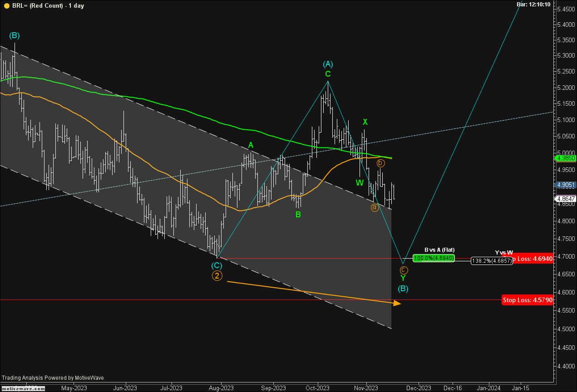This screenshot has width=577, height=392.
Task: Click 5.4500 on the price axis
Action: tap(566, 9)
